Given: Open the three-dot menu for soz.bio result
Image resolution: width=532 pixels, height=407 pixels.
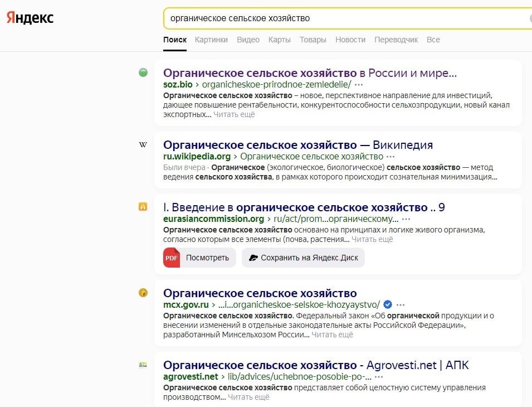Looking at the screenshot, I should click(359, 85).
